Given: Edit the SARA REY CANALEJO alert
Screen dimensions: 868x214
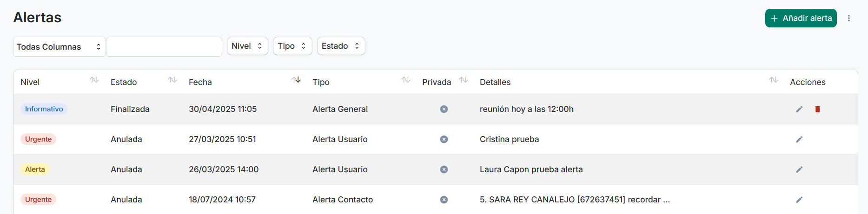Looking at the screenshot, I should click(799, 200).
